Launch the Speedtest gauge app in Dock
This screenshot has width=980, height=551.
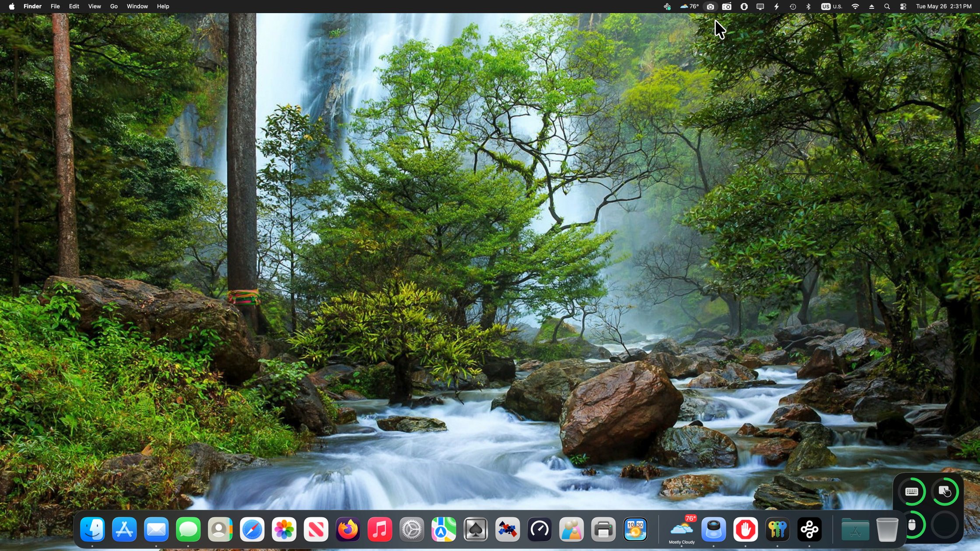coord(539,529)
